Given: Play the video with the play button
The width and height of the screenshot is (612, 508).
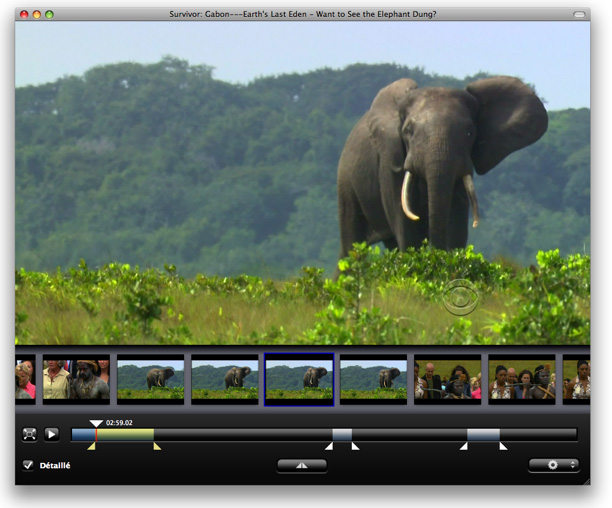Looking at the screenshot, I should click(52, 434).
